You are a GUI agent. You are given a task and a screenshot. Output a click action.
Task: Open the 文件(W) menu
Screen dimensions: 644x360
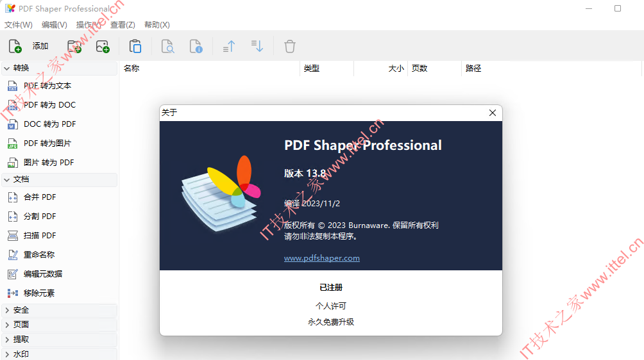(19, 25)
